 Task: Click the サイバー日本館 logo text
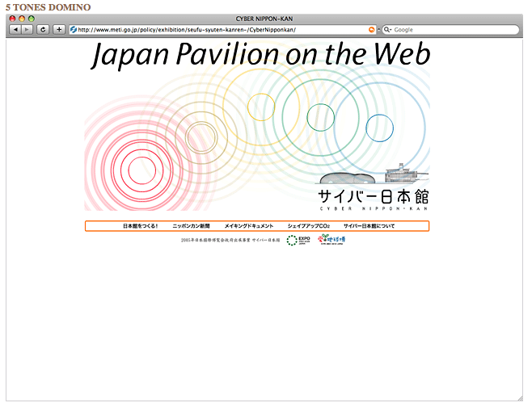tap(374, 197)
